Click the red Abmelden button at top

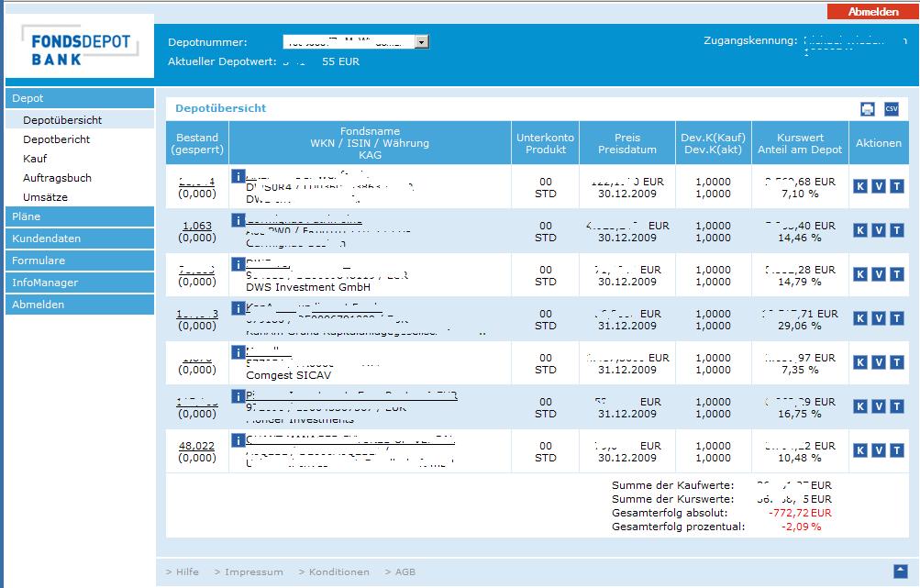[x=873, y=12]
